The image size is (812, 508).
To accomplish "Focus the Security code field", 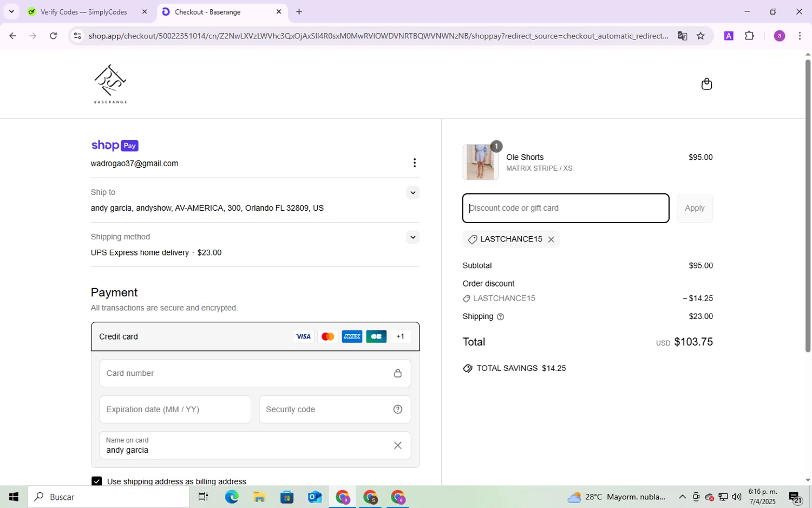I will click(x=335, y=409).
